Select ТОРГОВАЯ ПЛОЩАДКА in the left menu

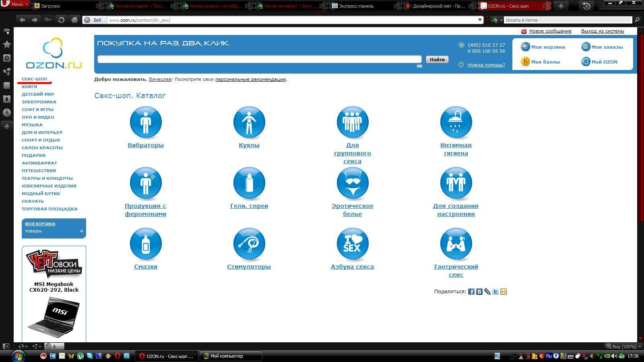point(50,209)
